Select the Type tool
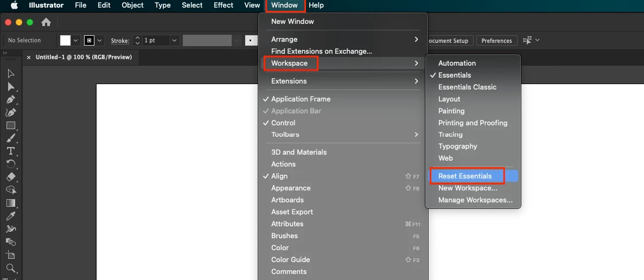This screenshot has height=280, width=644. [x=11, y=151]
